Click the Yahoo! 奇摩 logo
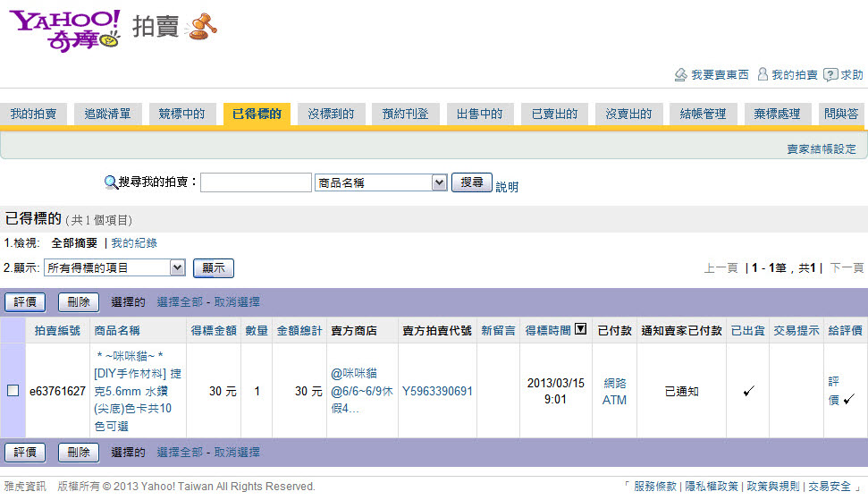The width and height of the screenshot is (868, 500). (x=64, y=30)
